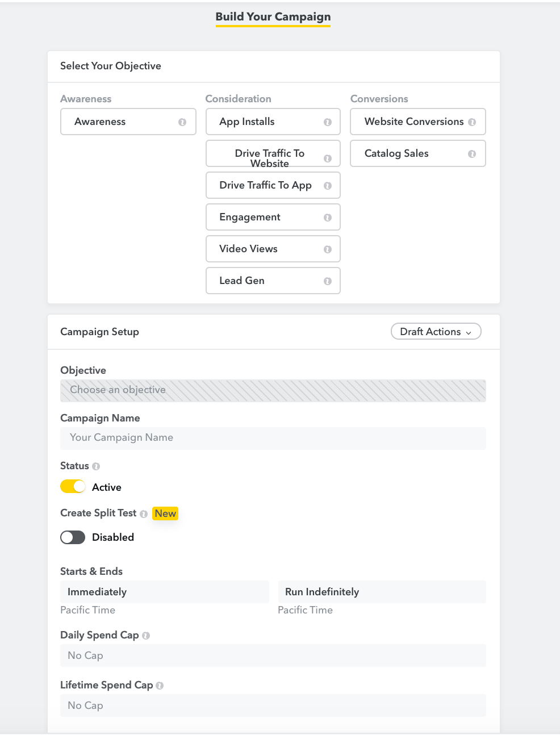
Task: Click the Daily Spend Cap field
Action: (273, 655)
